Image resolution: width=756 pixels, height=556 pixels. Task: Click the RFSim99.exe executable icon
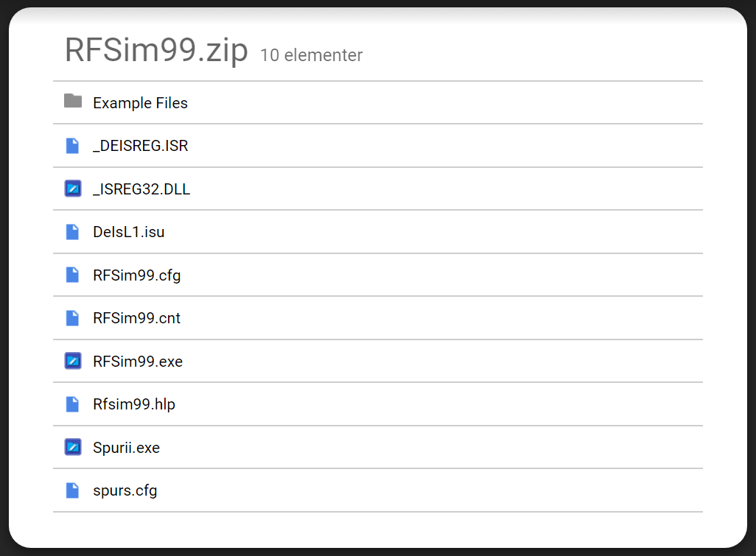72,361
